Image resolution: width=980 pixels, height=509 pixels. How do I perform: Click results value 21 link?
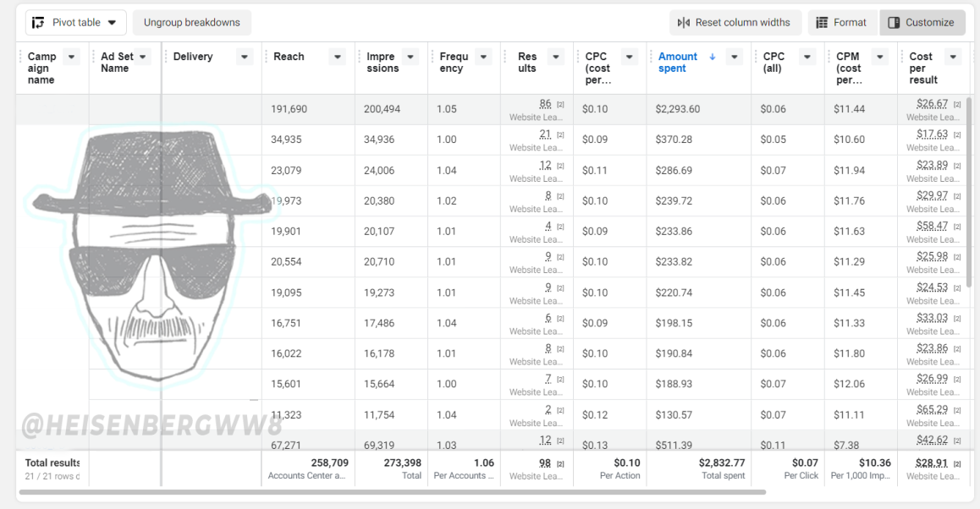pos(545,134)
